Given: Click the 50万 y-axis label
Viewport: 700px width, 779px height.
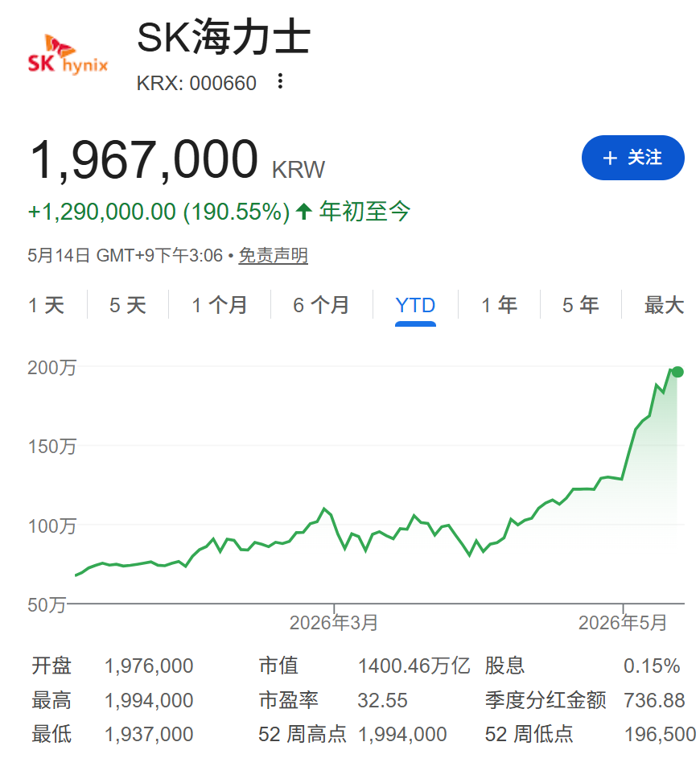Looking at the screenshot, I should pyautogui.click(x=47, y=604).
